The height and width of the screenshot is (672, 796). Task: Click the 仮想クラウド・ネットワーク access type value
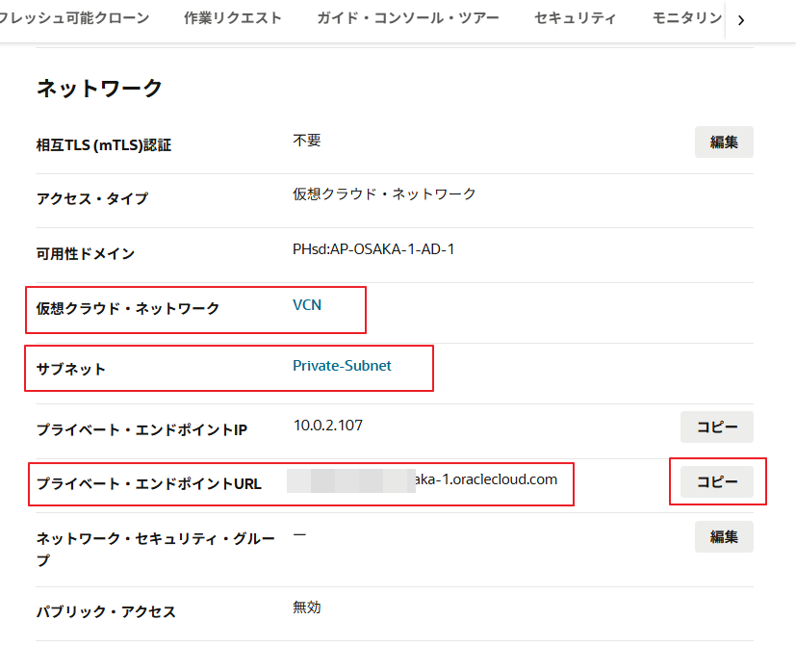[x=384, y=194]
